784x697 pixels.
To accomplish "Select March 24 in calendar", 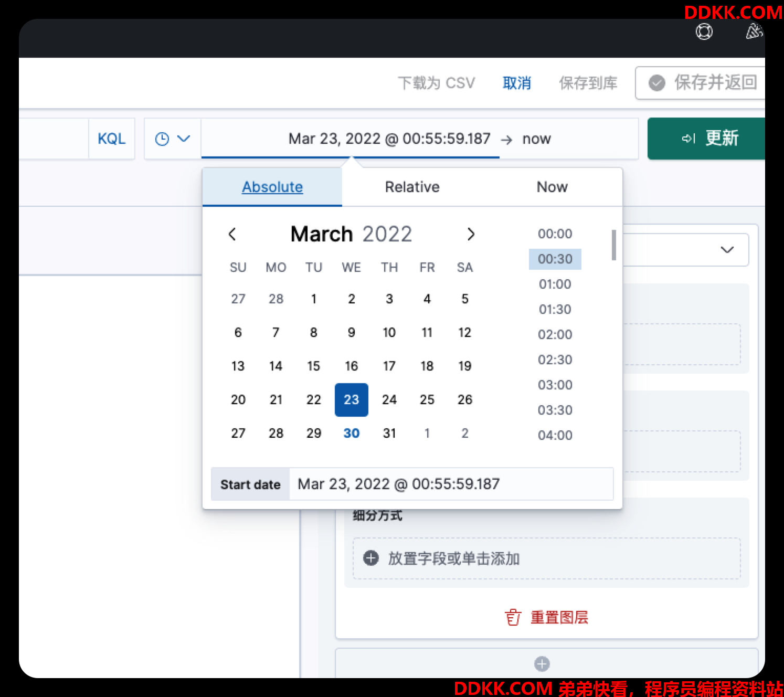I will click(389, 400).
